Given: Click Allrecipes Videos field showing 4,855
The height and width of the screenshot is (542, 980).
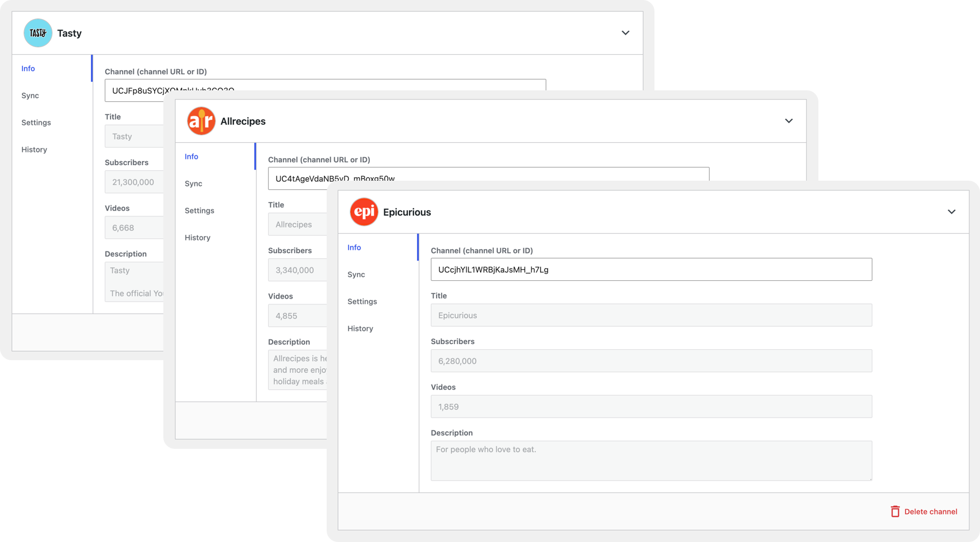Looking at the screenshot, I should tap(297, 316).
